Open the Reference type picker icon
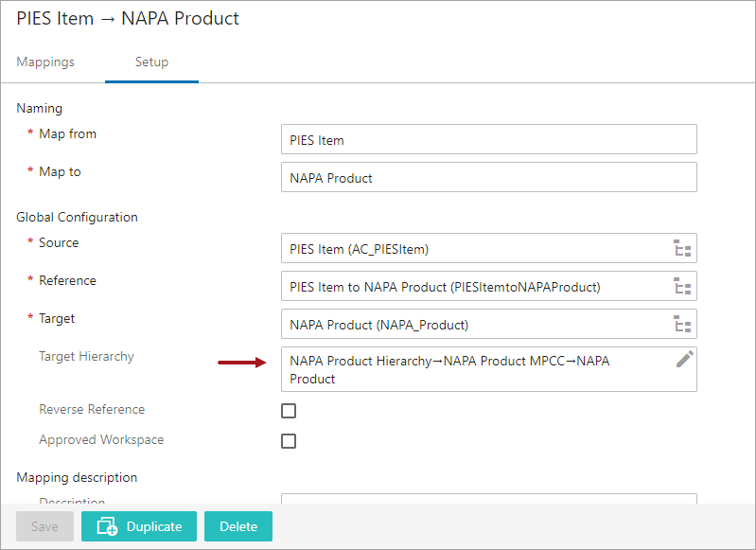The width and height of the screenshot is (756, 550). pyautogui.click(x=682, y=287)
